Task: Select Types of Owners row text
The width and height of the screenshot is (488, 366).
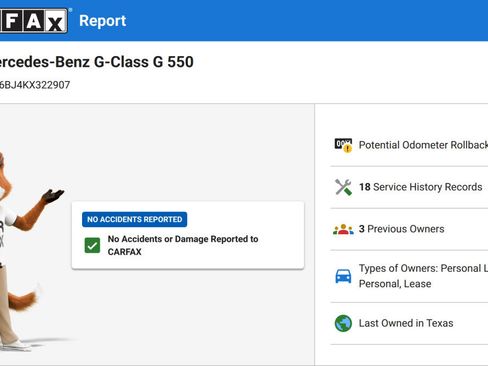Action: [x=423, y=276]
